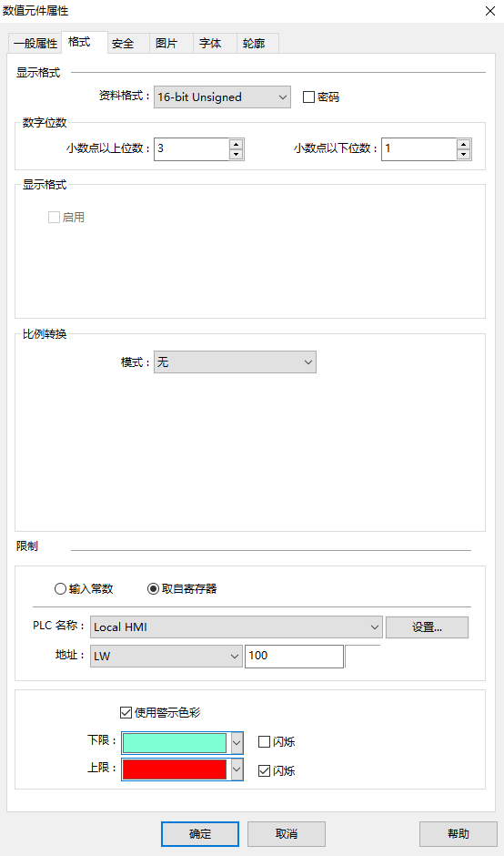Viewport: 504px width, 856px height.
Task: Select 输入常数 radio button
Action: [x=61, y=588]
